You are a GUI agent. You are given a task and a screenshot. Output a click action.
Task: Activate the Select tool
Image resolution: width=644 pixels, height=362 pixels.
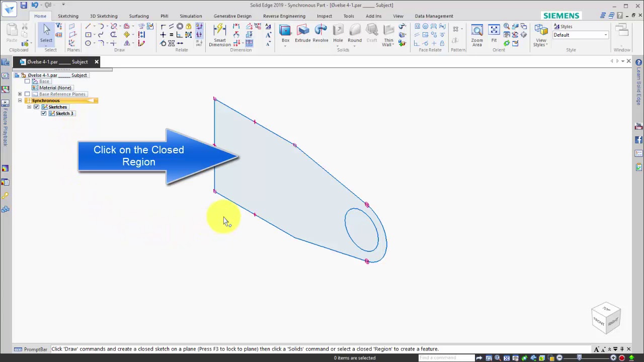point(46,33)
